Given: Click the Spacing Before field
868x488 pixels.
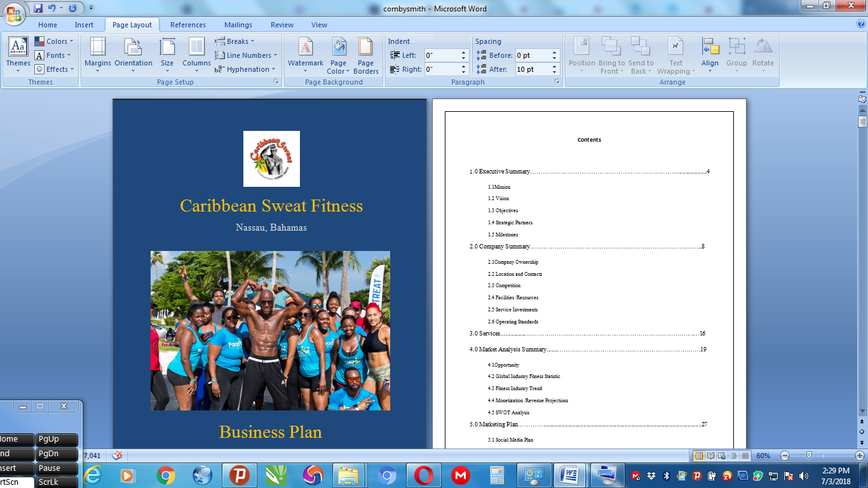Looking at the screenshot, I should [x=532, y=55].
